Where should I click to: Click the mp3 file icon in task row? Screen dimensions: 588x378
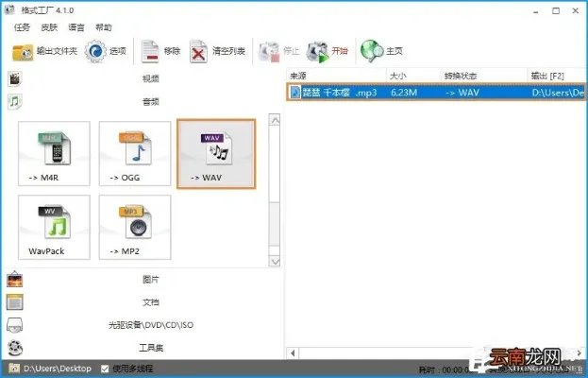[295, 92]
